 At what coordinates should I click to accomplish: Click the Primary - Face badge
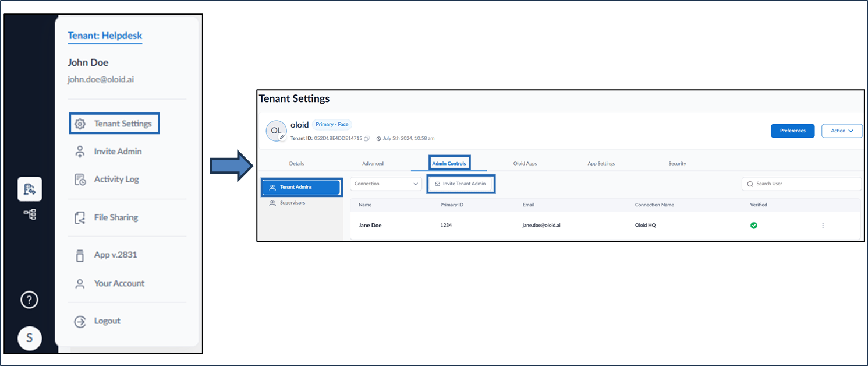[x=332, y=125]
